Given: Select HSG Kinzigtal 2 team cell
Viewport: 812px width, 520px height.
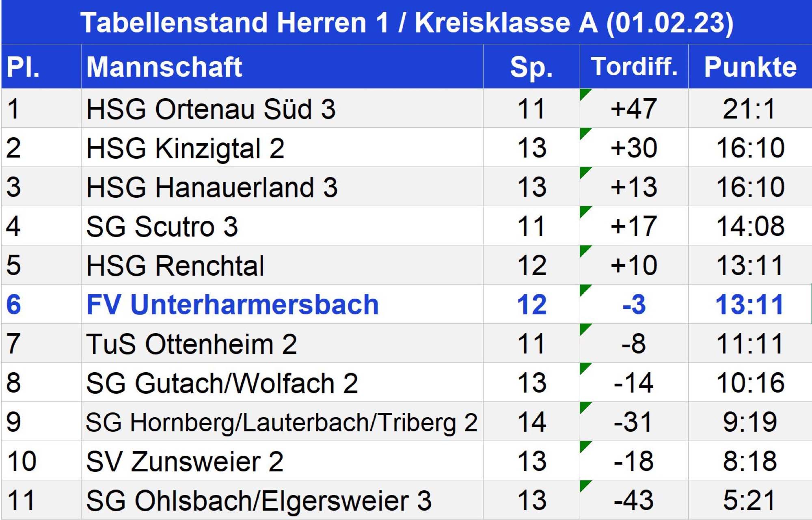Looking at the screenshot, I should [185, 148].
